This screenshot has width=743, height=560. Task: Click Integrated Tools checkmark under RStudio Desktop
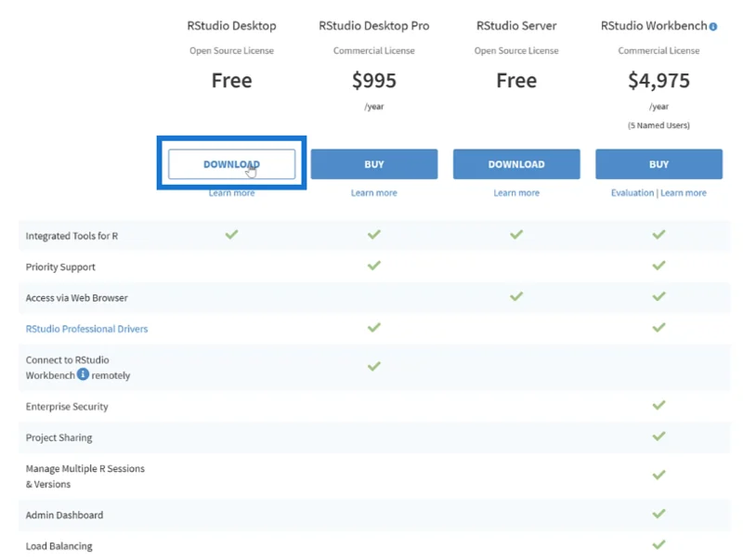(x=231, y=235)
